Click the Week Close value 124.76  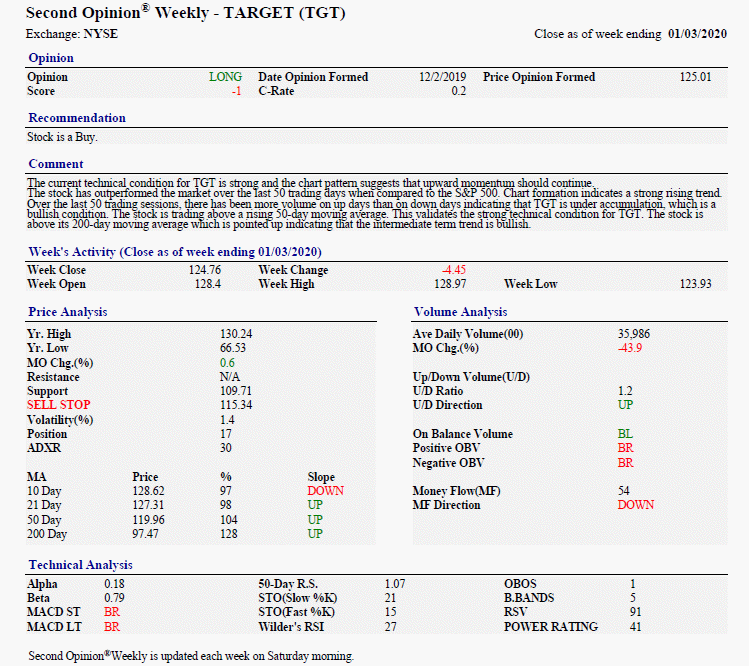tap(205, 270)
